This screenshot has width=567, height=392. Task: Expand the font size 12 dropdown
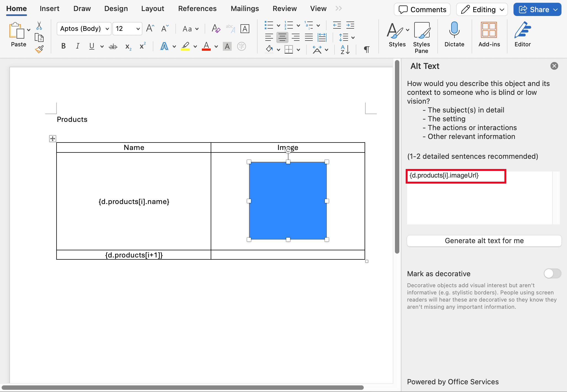138,29
